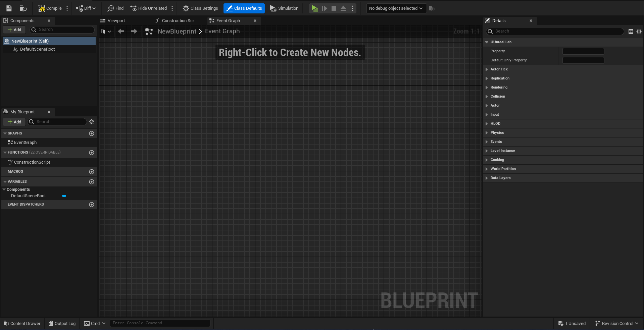Toggle Hide Unrelated nodes
Viewport: 644px width, 330px height.
click(x=149, y=8)
